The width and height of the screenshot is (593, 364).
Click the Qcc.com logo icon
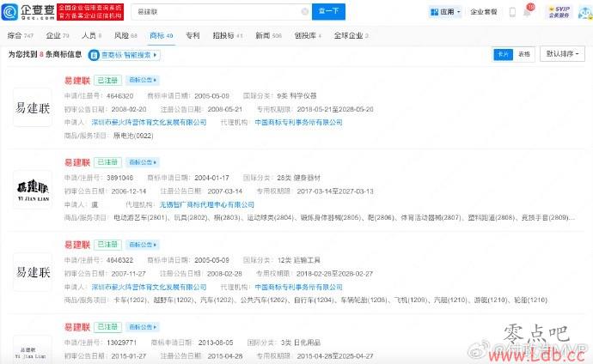tap(9, 12)
